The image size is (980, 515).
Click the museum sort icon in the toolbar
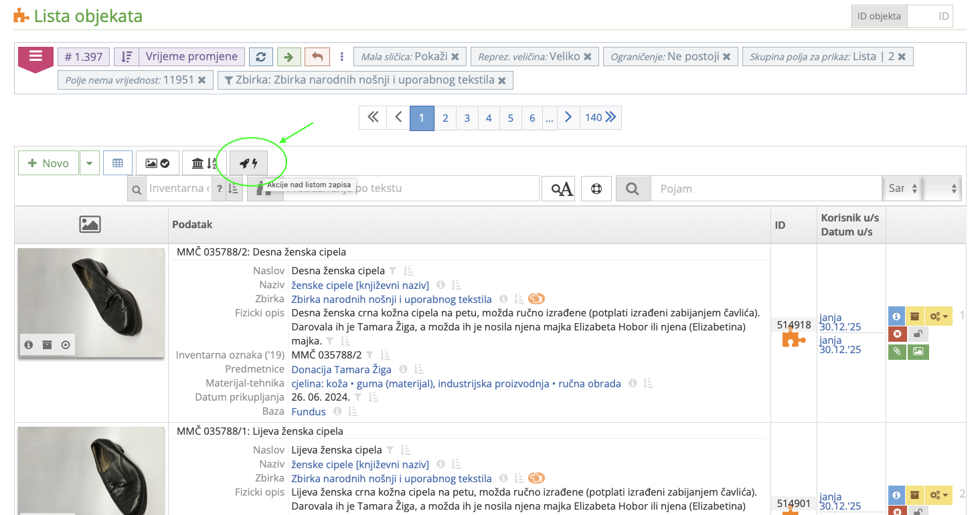coord(202,163)
